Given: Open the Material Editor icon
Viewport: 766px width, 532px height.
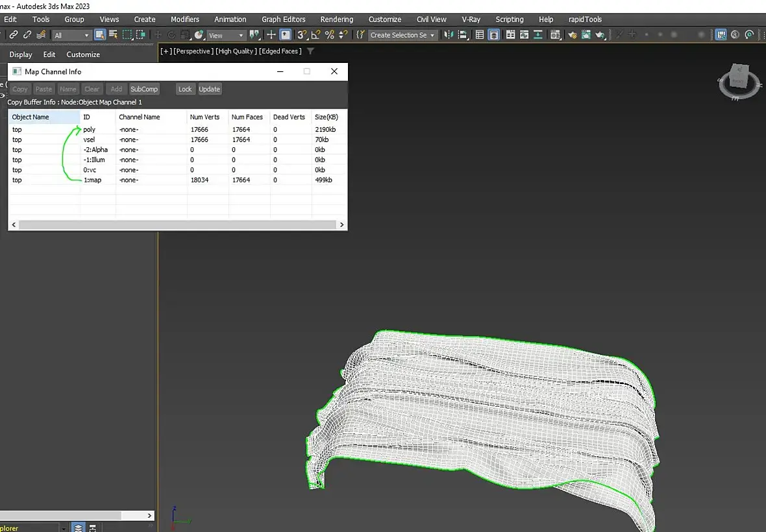Looking at the screenshot, I should pos(555,35).
